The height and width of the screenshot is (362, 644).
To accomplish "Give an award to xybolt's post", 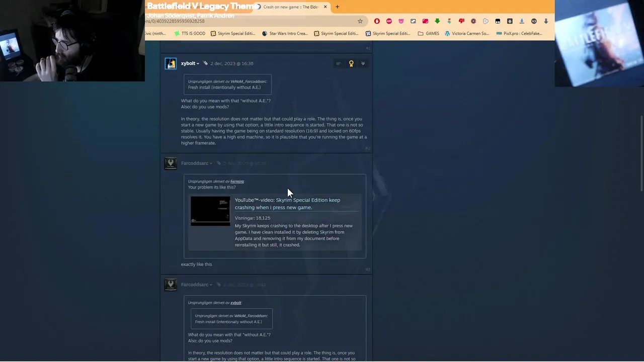I will click(351, 63).
